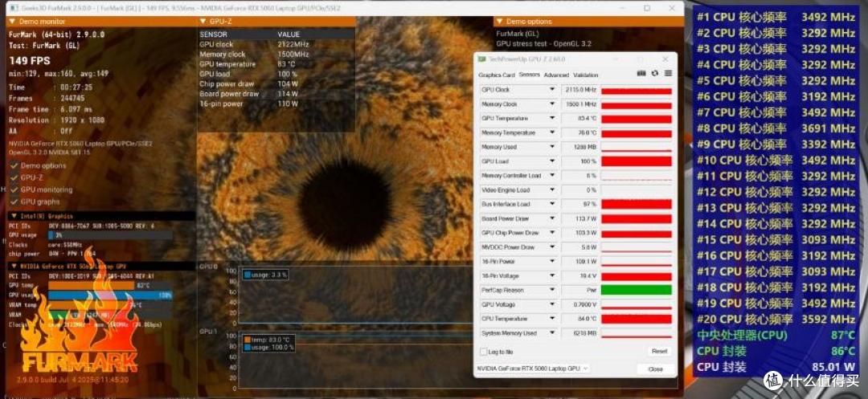Open the GPU-Z hamburger menu icon
Image resolution: width=868 pixels, height=399 pixels.
coord(668,74)
